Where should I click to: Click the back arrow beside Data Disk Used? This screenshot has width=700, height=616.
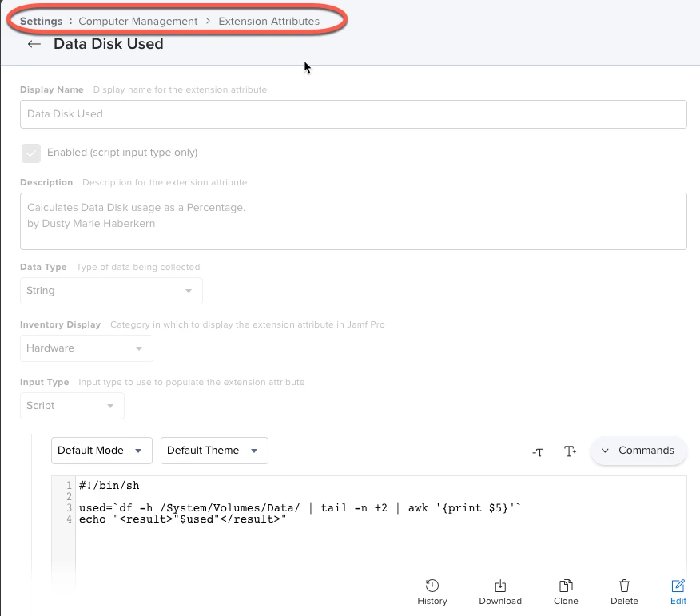(x=34, y=44)
